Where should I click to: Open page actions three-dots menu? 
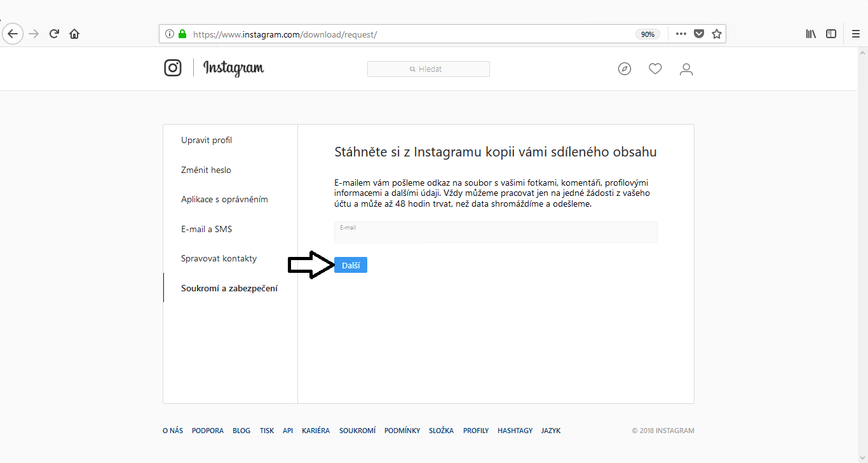tap(681, 34)
